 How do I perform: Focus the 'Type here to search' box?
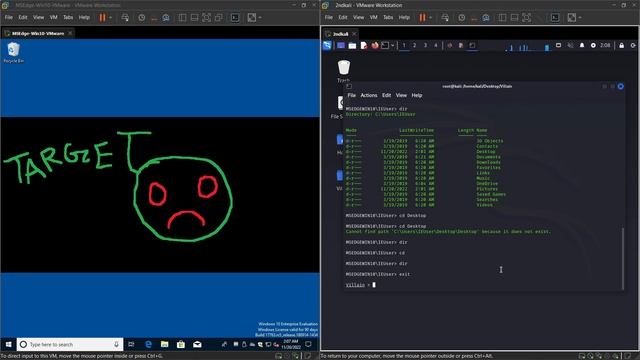coord(69,344)
